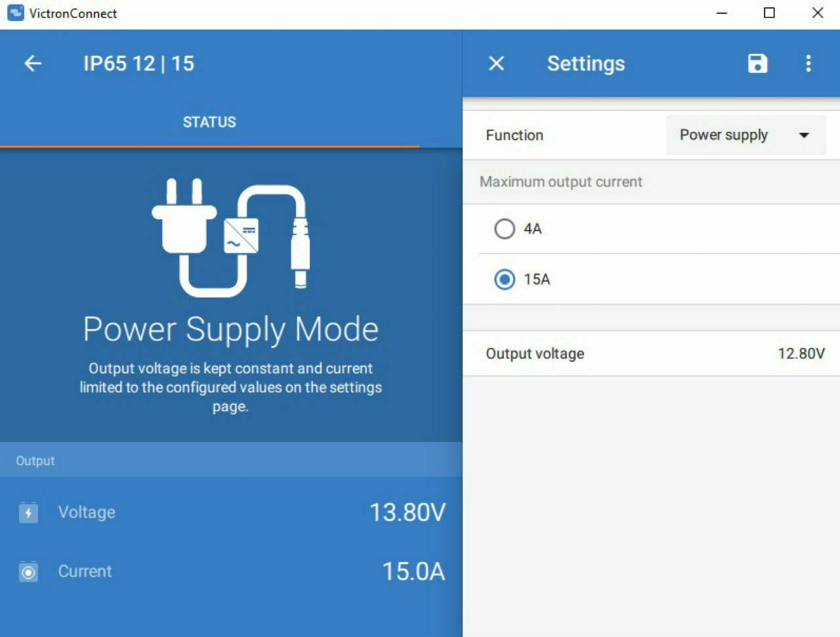
Task: Click the Power Supply Mode heading
Action: point(231,329)
